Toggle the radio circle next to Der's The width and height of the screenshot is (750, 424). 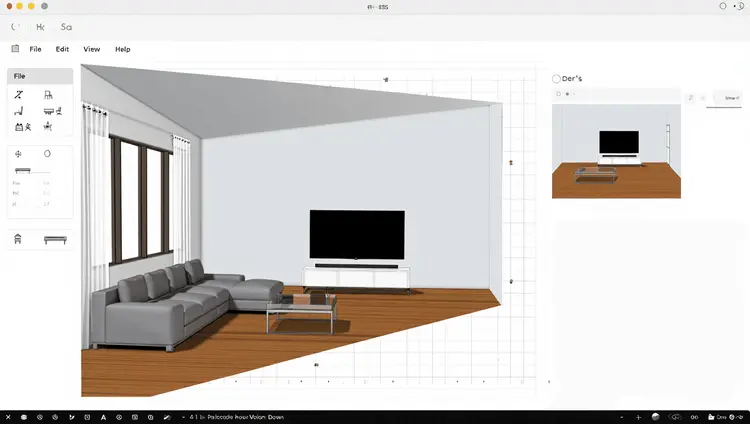557,79
